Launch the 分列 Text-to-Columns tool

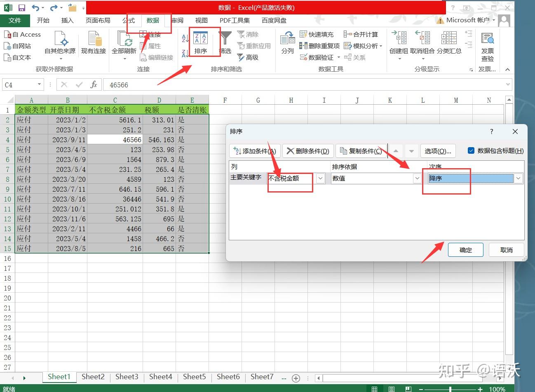tap(287, 42)
